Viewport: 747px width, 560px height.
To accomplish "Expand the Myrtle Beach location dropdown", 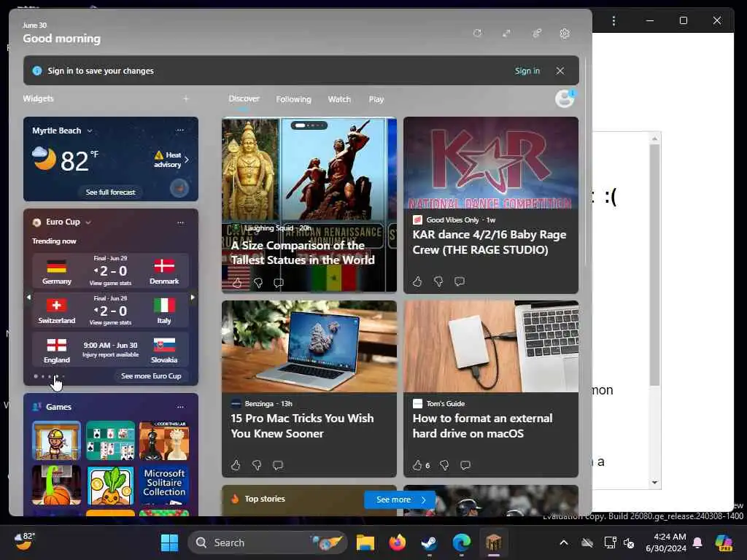I will [90, 131].
